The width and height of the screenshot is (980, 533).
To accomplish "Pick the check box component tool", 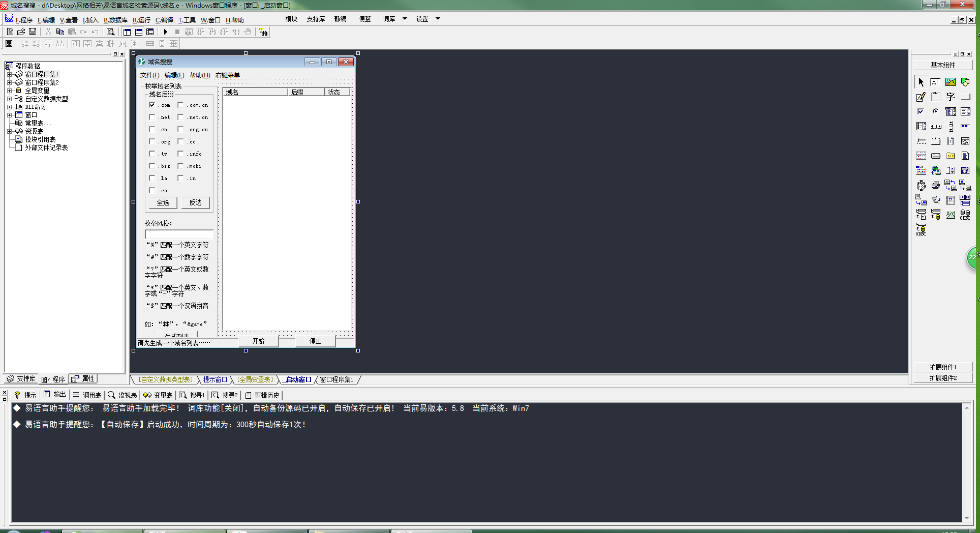I will pos(921,111).
